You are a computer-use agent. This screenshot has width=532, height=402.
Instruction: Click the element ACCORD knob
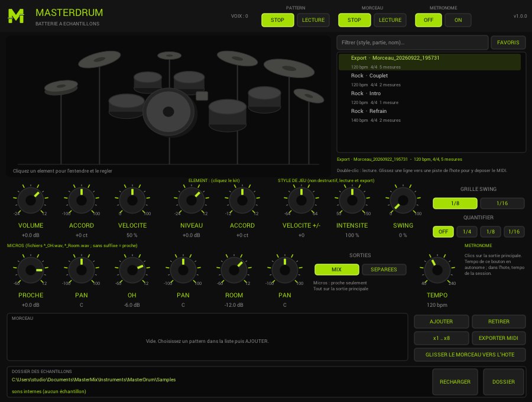tap(242, 200)
